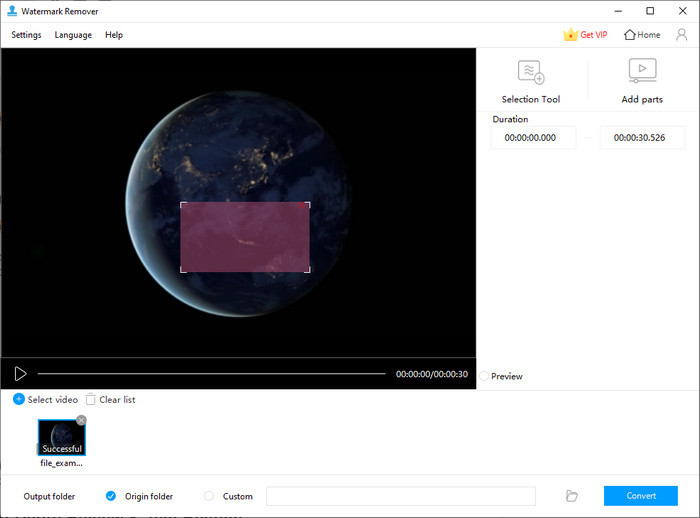Click the Output folder label
This screenshot has width=700, height=518.
pos(49,496)
